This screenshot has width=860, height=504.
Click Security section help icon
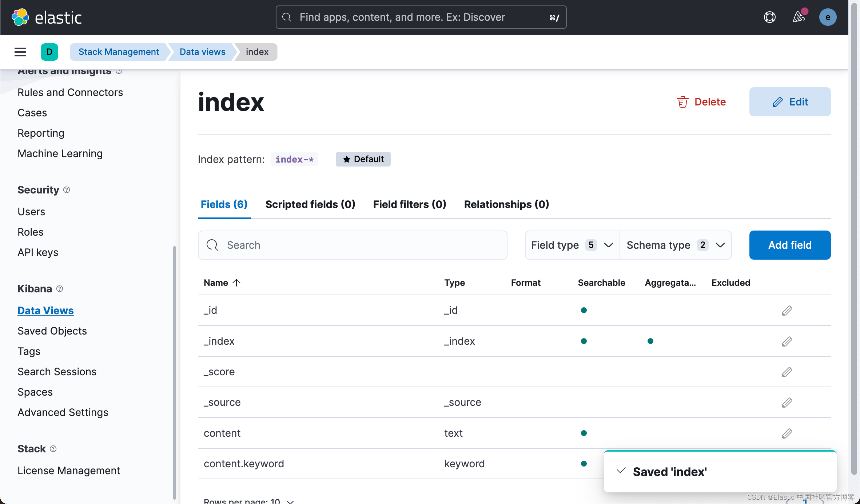(67, 190)
